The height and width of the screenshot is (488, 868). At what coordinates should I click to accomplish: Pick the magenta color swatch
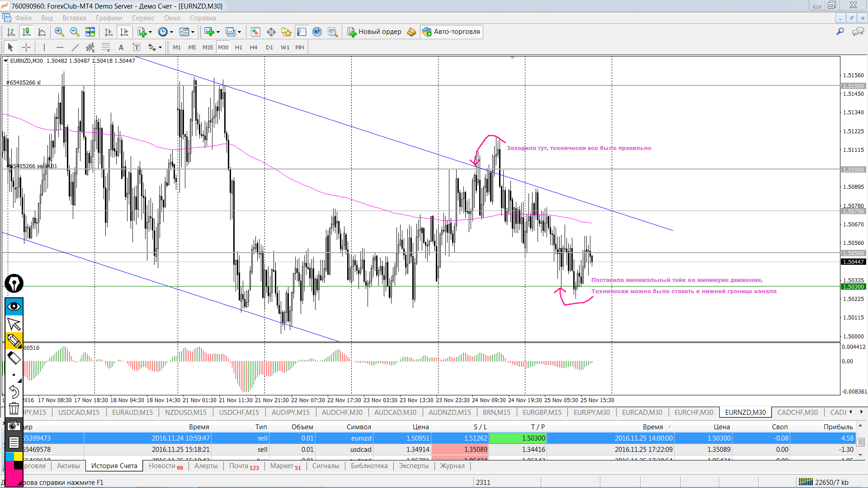point(14,478)
